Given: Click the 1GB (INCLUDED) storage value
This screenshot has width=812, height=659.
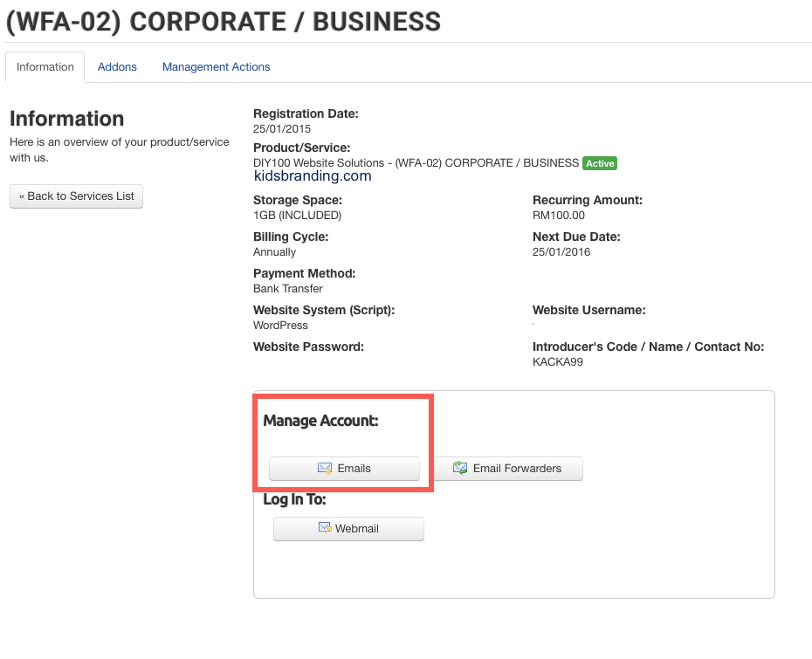Looking at the screenshot, I should pos(297,216).
